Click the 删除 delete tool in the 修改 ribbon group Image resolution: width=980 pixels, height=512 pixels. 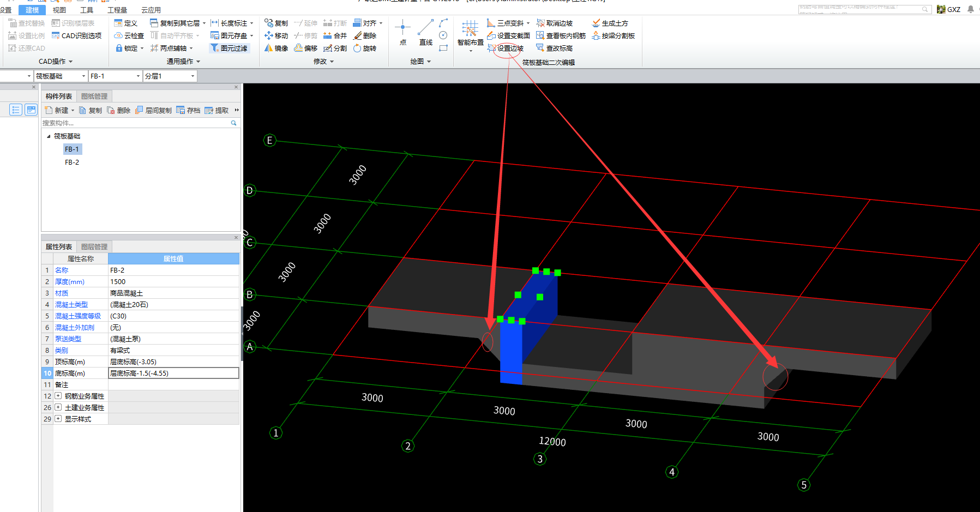[x=364, y=35]
